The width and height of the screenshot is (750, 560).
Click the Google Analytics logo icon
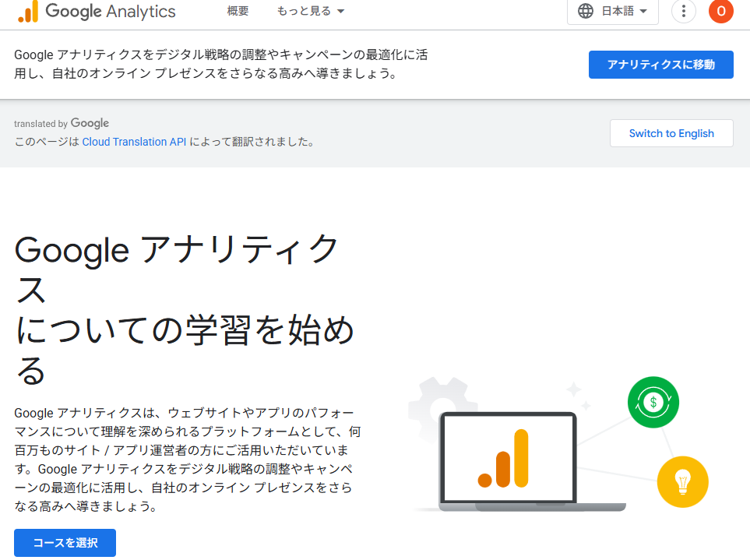[x=28, y=11]
